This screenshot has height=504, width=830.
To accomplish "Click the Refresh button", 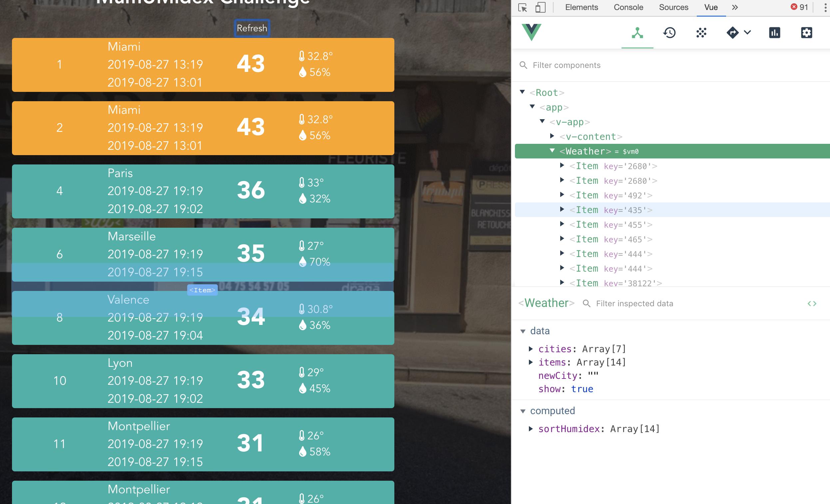I will [252, 28].
